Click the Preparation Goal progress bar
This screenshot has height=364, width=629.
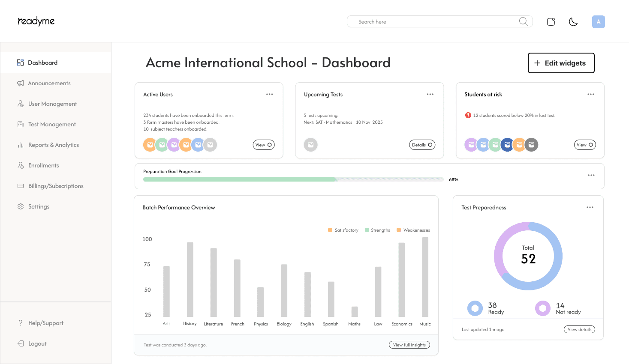293,179
